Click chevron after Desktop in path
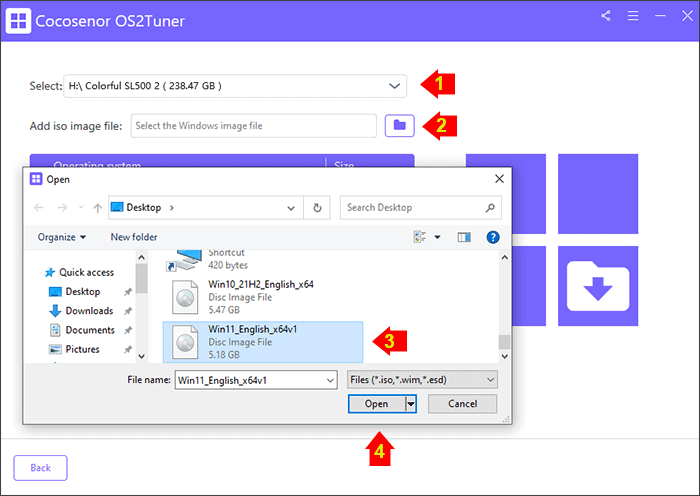The height and width of the screenshot is (496, 700). (x=172, y=208)
